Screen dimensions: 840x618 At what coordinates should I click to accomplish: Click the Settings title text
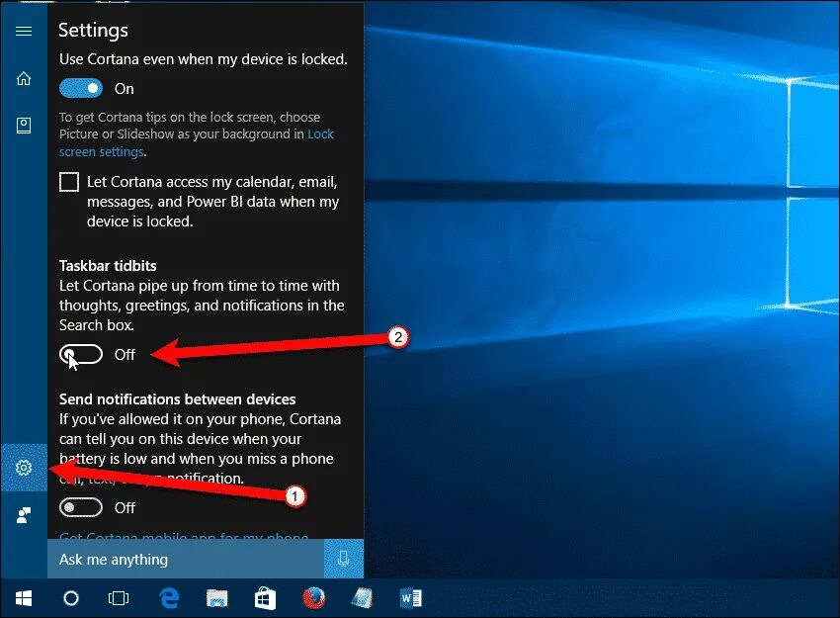(93, 31)
